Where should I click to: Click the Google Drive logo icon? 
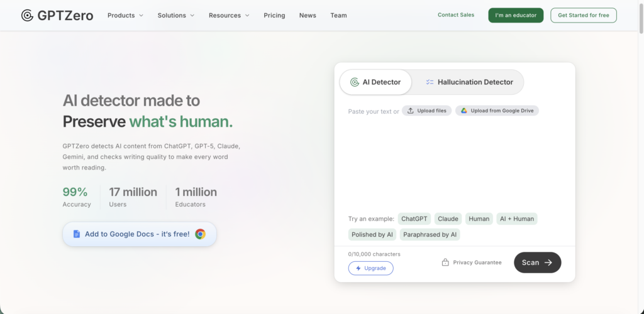click(x=464, y=111)
